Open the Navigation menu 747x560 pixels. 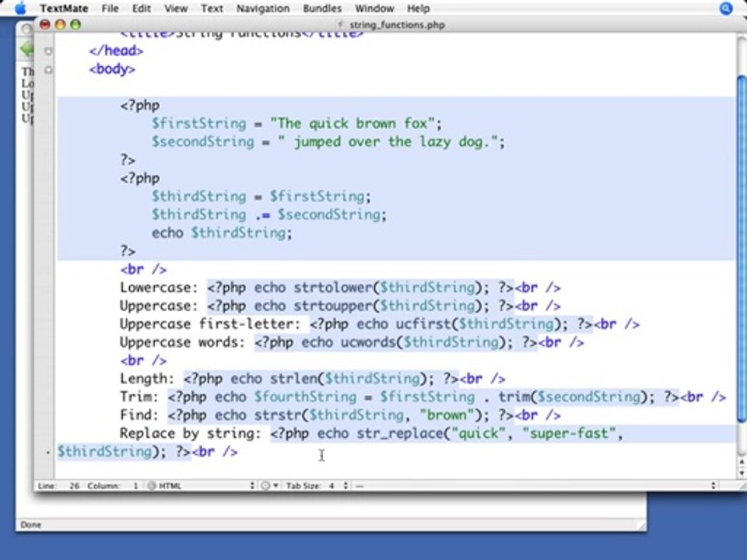[x=263, y=9]
